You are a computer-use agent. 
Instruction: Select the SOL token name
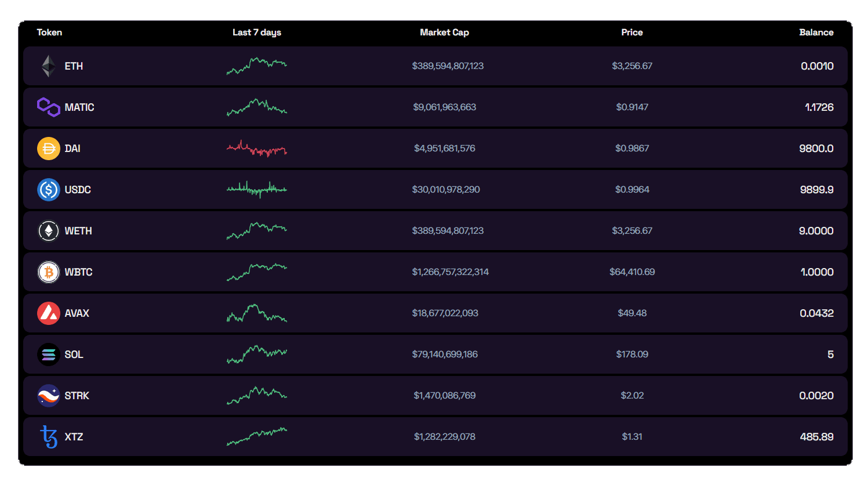pyautogui.click(x=74, y=355)
